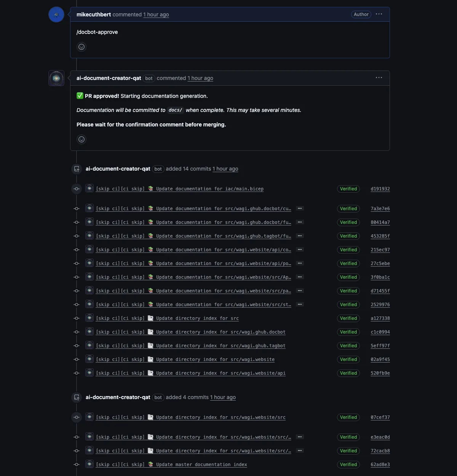Click author avatar on commit 07cef37 row

(x=89, y=417)
